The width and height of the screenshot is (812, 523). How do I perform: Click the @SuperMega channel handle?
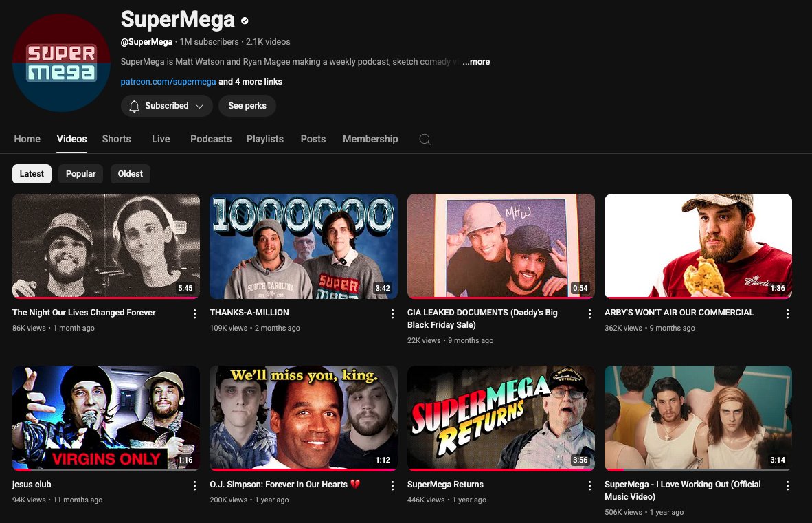click(146, 42)
